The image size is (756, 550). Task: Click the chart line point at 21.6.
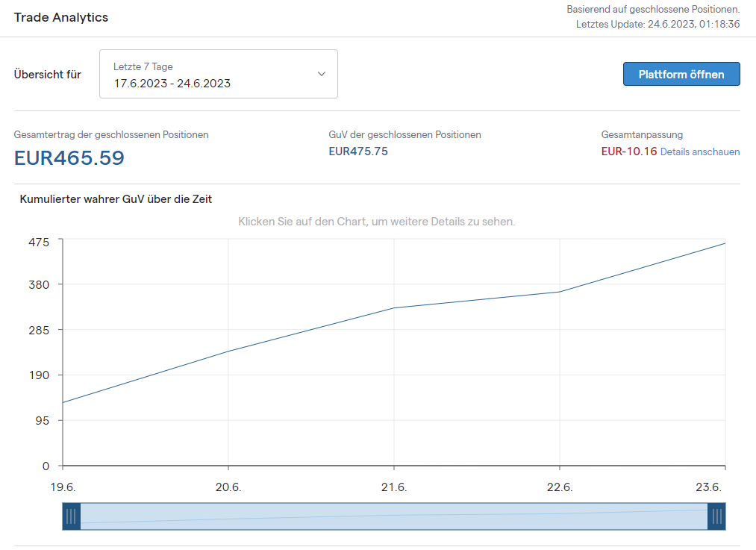click(x=394, y=307)
